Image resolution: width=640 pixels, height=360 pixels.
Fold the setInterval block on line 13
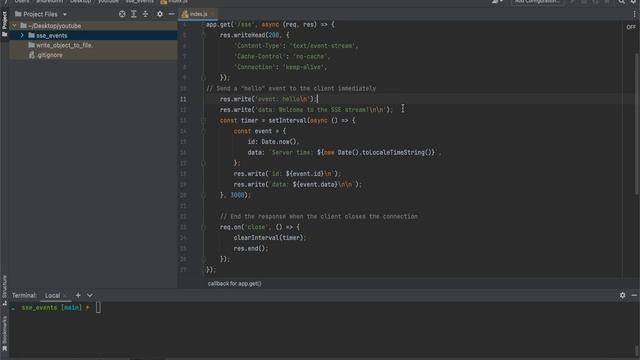pyautogui.click(x=203, y=120)
